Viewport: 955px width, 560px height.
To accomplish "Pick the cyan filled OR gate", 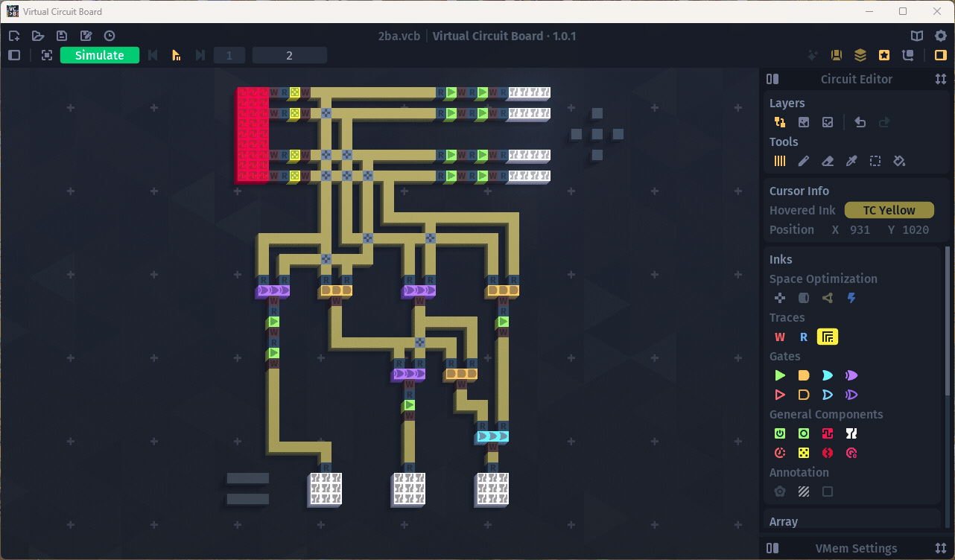I will click(828, 375).
